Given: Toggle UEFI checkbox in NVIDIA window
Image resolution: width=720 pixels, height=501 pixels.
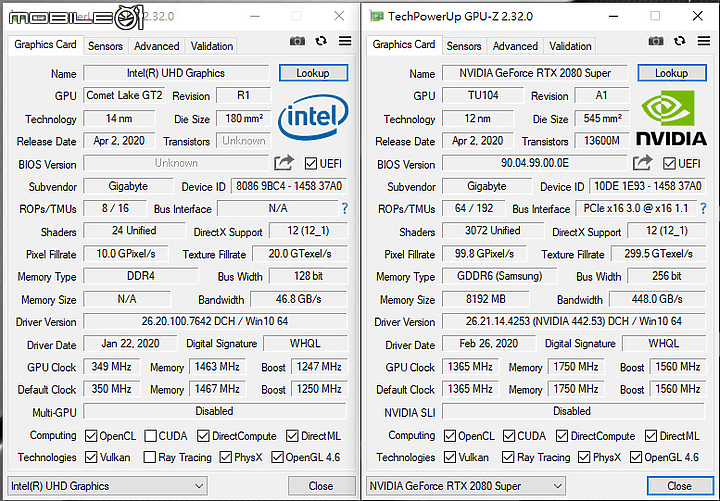Looking at the screenshot, I should 669,163.
